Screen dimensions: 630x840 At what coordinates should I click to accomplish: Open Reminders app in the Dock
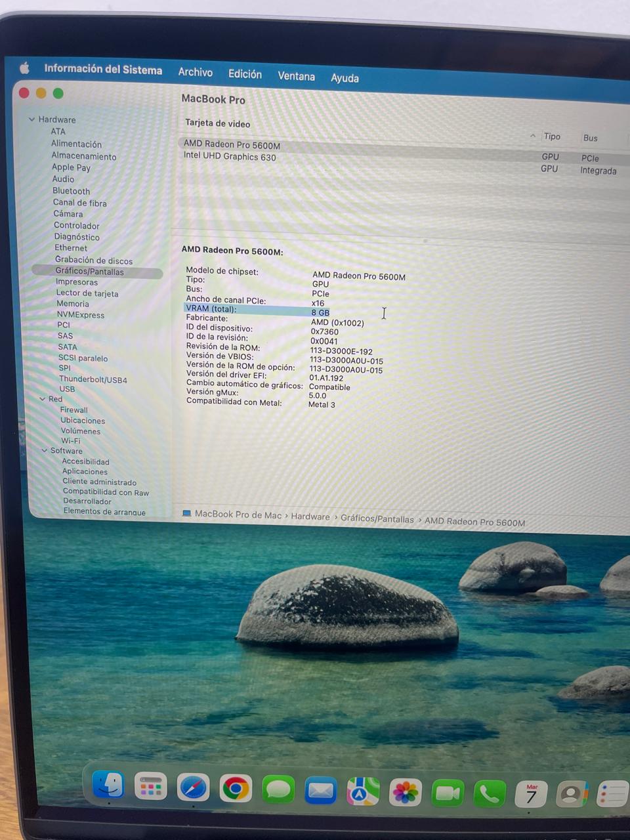pos(613,795)
